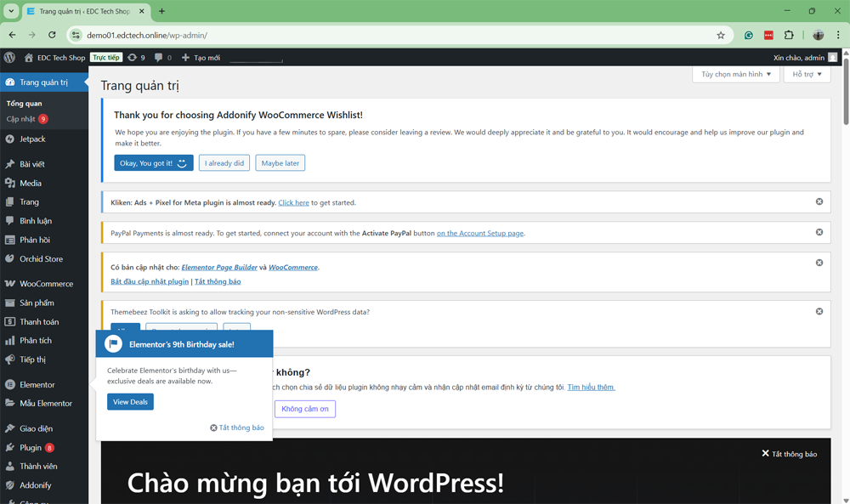Click Bắt đầu cập nhật plugin link
850x504 pixels.
click(x=150, y=282)
